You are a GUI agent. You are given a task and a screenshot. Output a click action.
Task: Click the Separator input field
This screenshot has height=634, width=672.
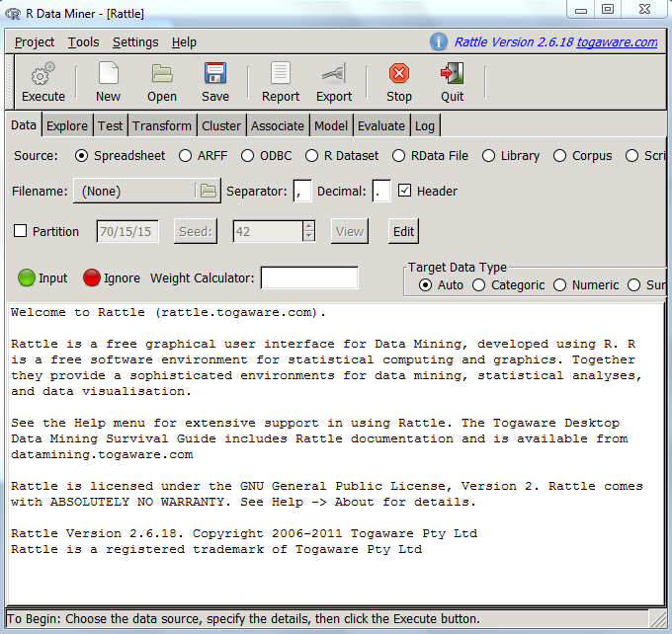tap(302, 191)
